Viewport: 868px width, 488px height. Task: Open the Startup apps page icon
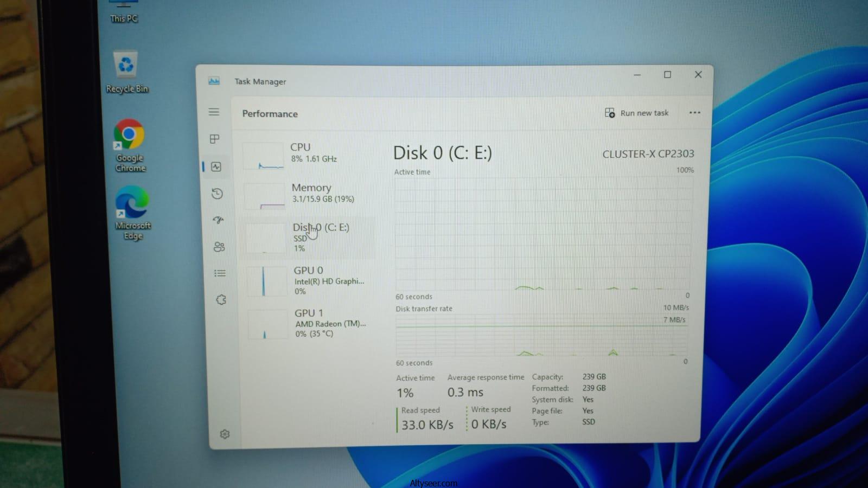pyautogui.click(x=218, y=220)
